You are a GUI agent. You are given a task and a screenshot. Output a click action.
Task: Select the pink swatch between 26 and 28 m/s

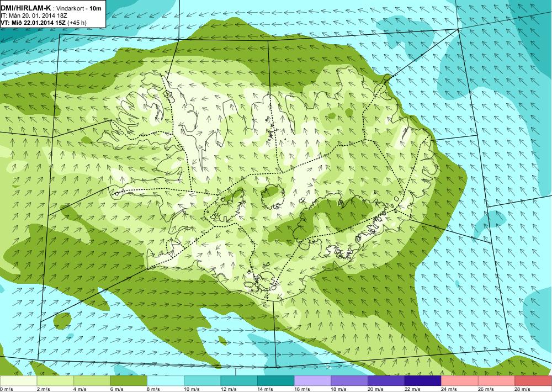point(496,381)
